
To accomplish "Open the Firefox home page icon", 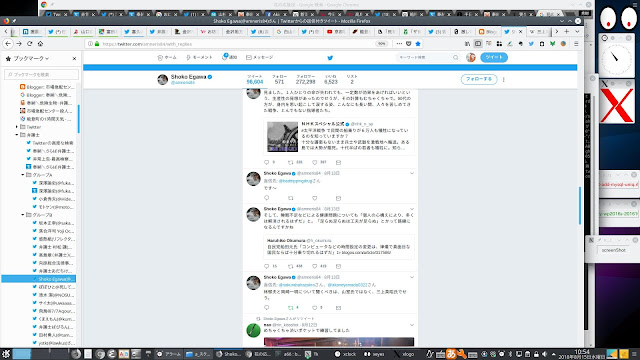I will (x=40, y=44).
